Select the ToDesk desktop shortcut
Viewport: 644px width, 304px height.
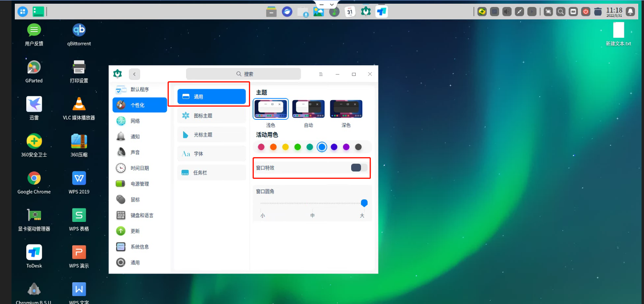pyautogui.click(x=34, y=256)
